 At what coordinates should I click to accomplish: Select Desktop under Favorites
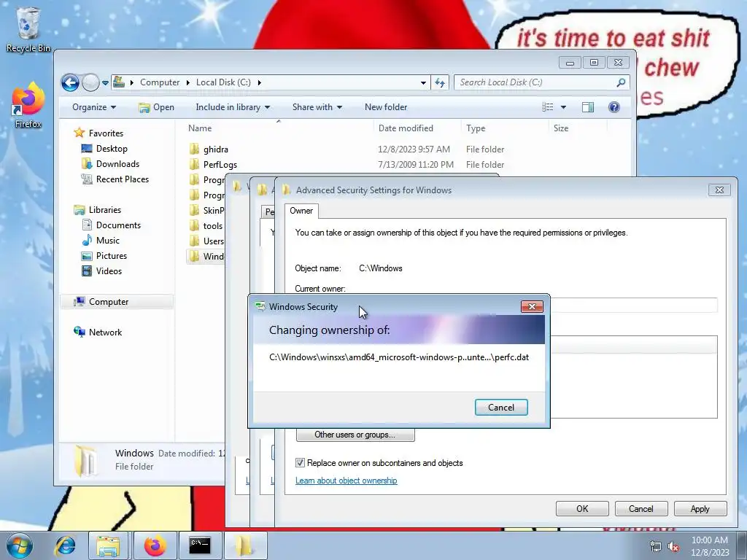tap(112, 149)
